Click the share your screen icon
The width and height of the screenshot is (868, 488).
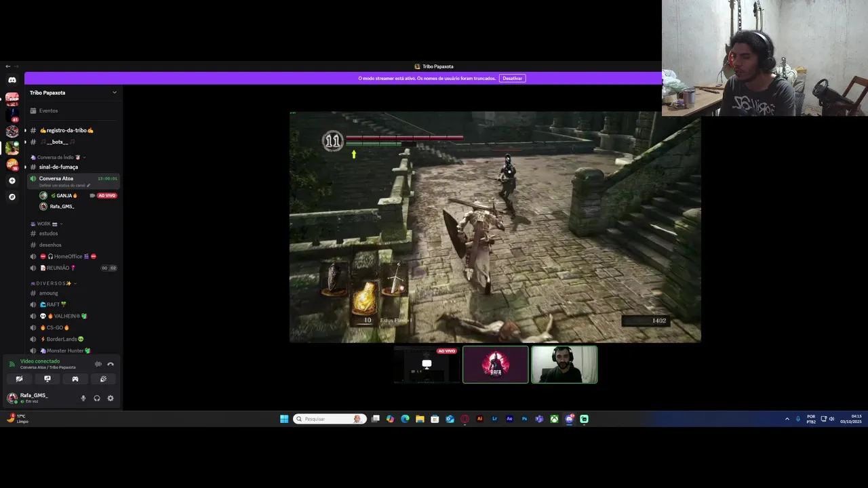point(47,379)
